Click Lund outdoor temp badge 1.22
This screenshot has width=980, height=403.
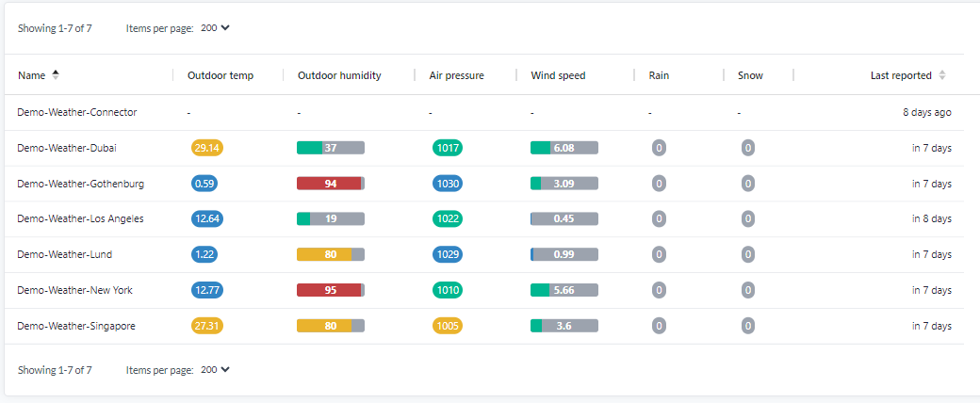pyautogui.click(x=206, y=254)
